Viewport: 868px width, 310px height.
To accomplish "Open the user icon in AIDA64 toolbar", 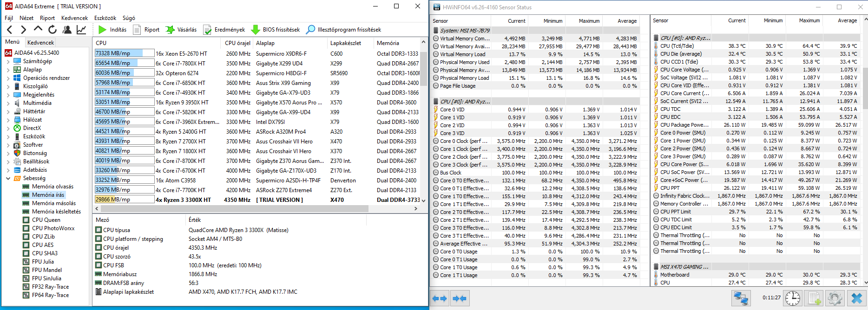I will 67,30.
